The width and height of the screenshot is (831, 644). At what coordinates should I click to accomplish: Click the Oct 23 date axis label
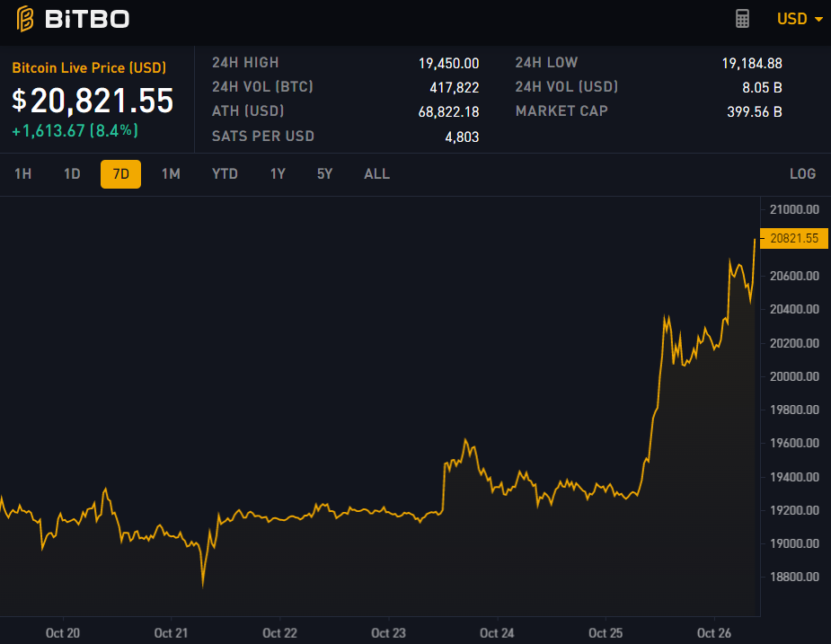[388, 633]
